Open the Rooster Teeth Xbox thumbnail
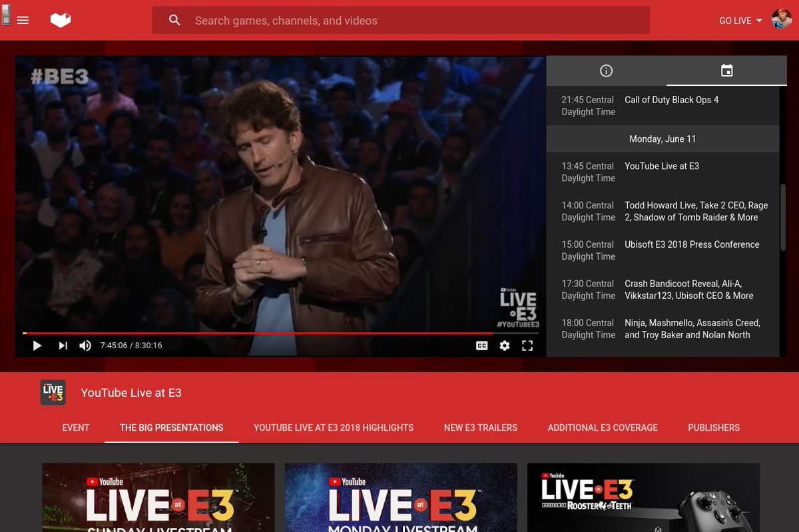 643,497
